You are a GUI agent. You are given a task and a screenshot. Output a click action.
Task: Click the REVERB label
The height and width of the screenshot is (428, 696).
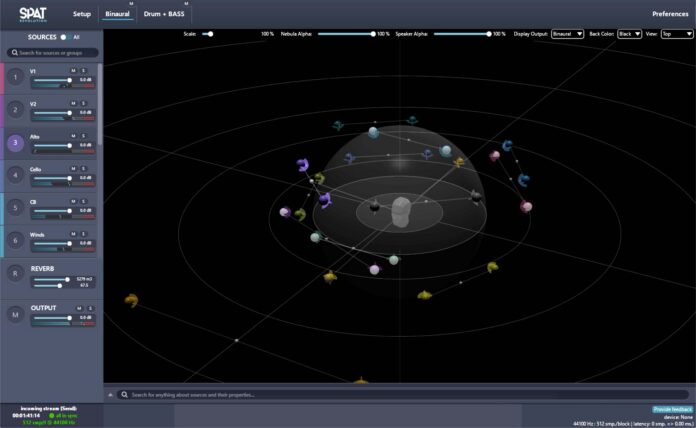click(x=42, y=269)
